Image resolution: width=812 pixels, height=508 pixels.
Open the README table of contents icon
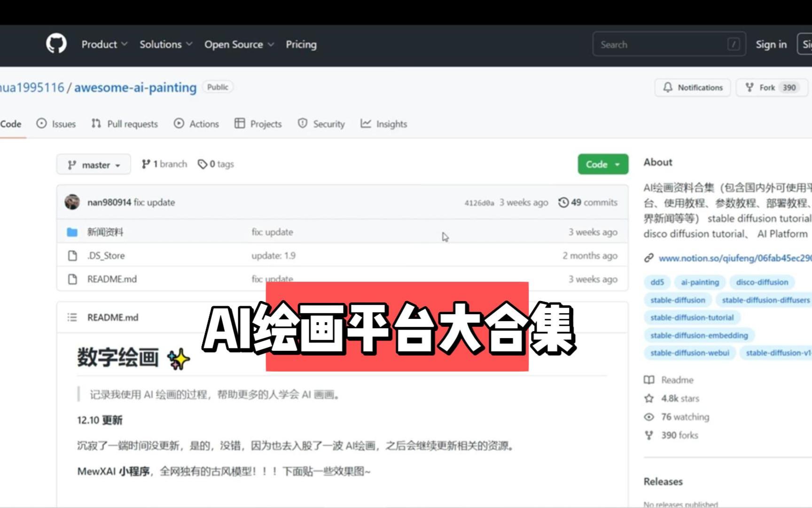coord(72,317)
